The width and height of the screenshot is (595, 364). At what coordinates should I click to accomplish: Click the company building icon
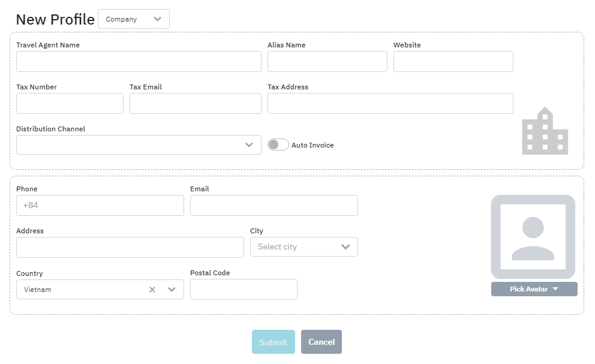tap(545, 131)
